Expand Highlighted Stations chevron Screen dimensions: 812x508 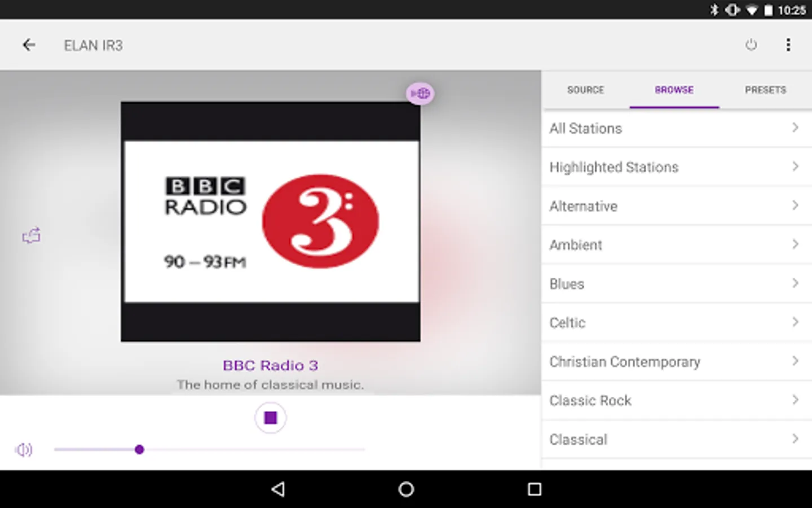(x=795, y=167)
